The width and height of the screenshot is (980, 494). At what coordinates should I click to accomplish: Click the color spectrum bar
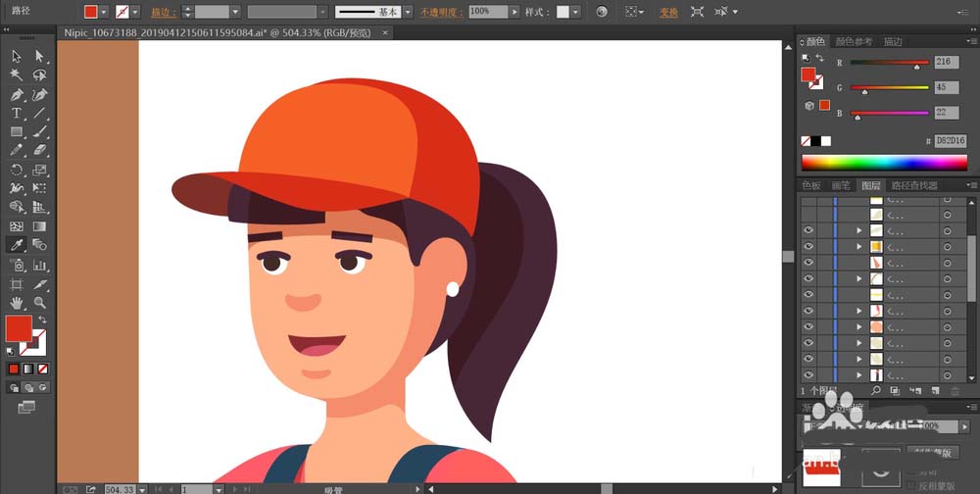[884, 163]
